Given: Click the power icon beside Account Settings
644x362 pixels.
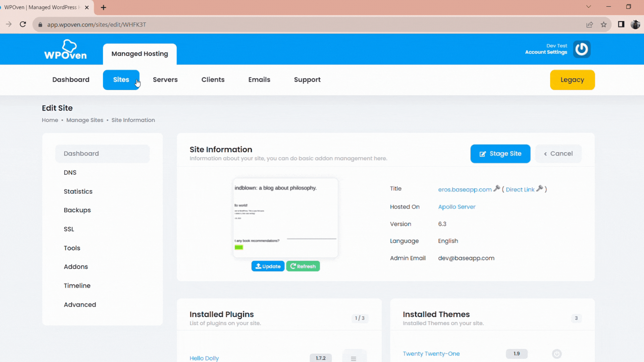Looking at the screenshot, I should click(x=582, y=49).
